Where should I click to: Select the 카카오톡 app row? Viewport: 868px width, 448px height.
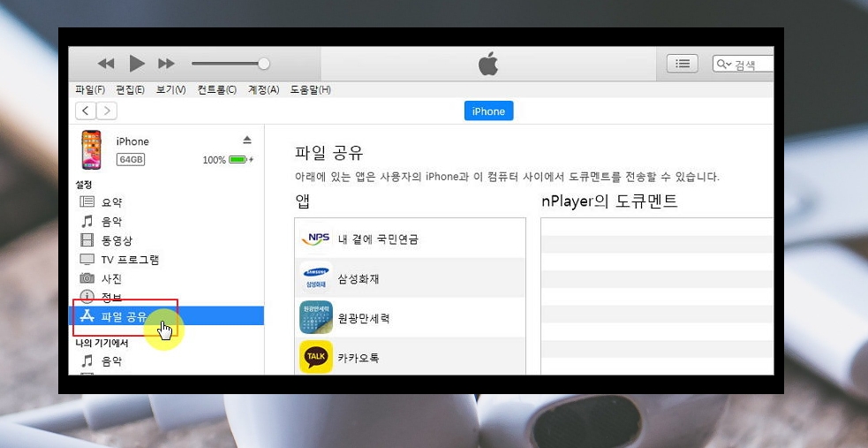pyautogui.click(x=411, y=357)
